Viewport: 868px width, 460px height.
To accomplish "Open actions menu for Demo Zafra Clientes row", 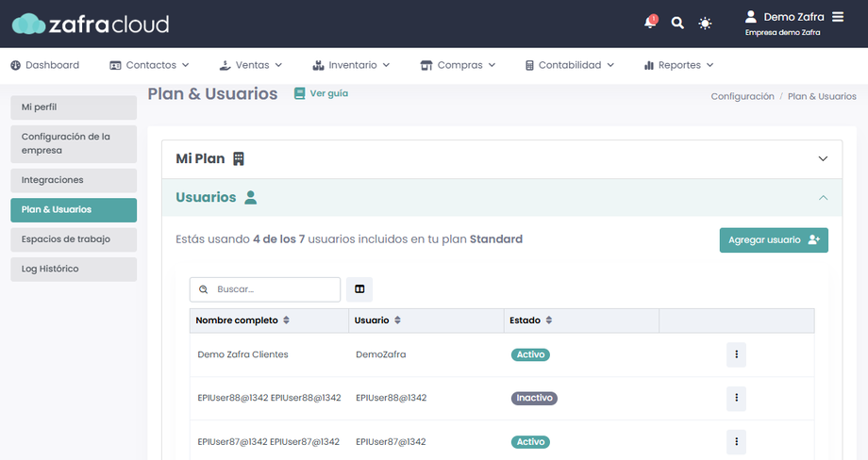I will click(x=736, y=355).
